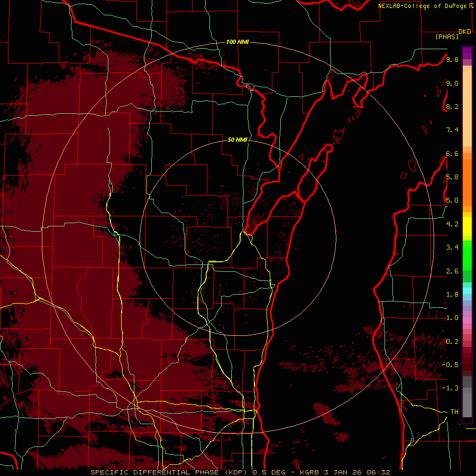Click the 3.4 scale value
The image size is (476, 476).
click(452, 248)
